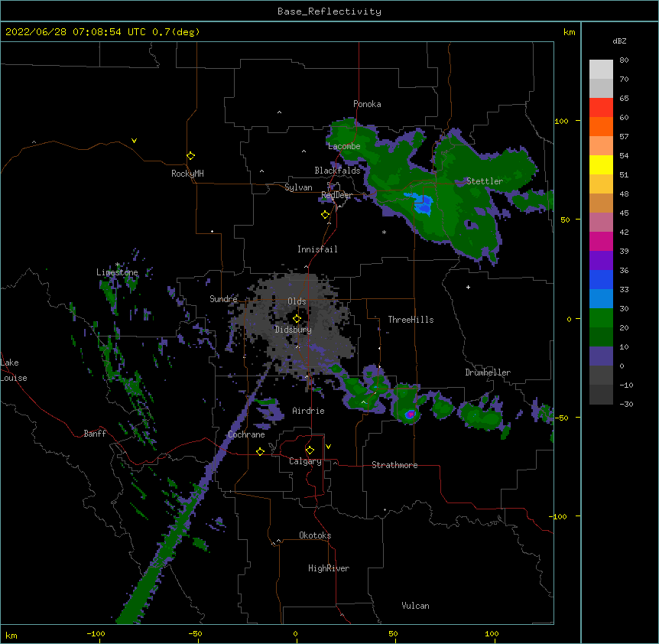The image size is (659, 644).
Task: Select the dark green 20-10 dBZ legend color
Action: [x=601, y=337]
